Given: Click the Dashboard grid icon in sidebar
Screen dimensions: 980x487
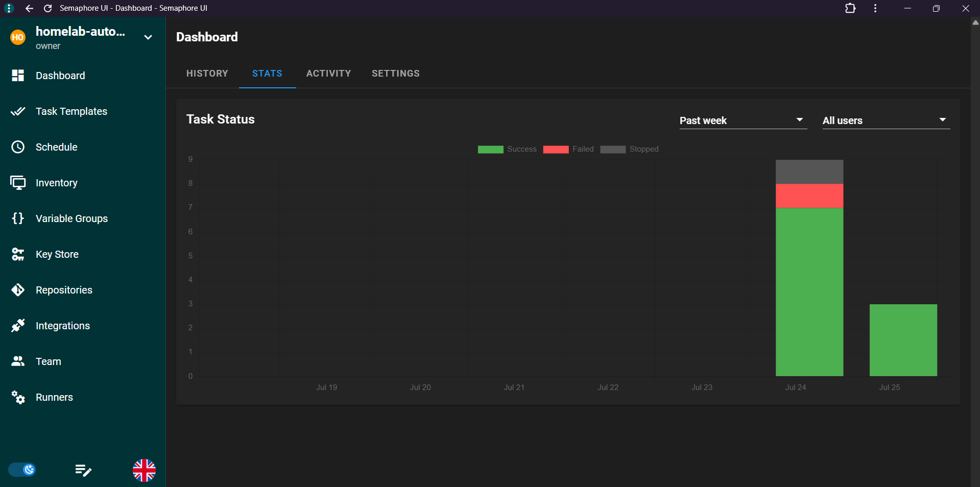Looking at the screenshot, I should tap(18, 76).
